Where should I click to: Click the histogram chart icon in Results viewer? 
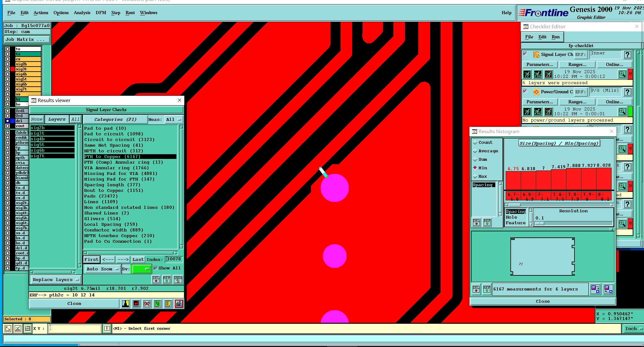coord(179,304)
